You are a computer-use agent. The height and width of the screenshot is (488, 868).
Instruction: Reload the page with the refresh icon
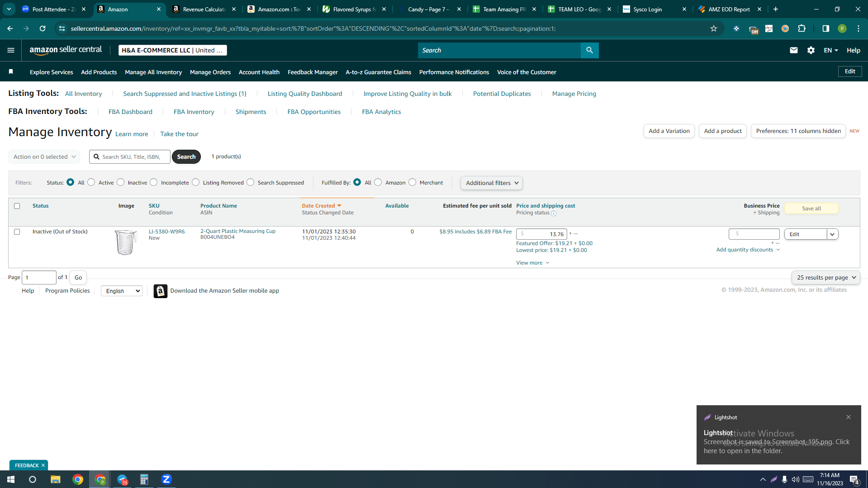pos(43,28)
